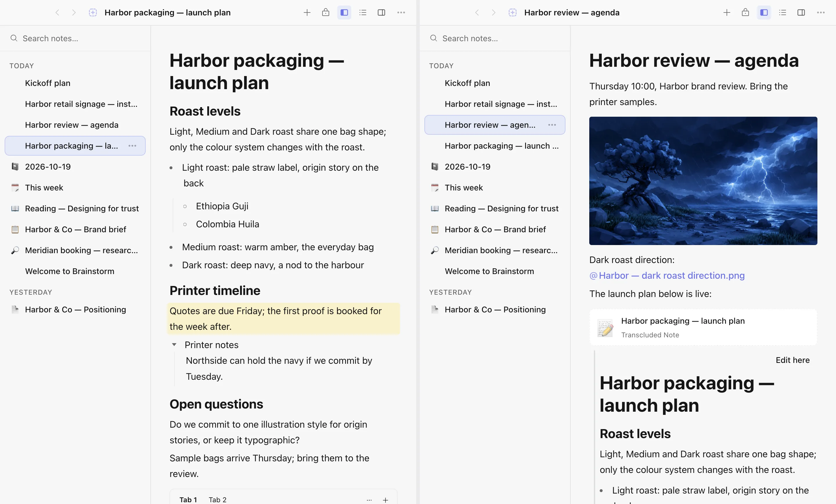
Task: Open Harbor — dark roast direction.png link
Action: coord(667,276)
